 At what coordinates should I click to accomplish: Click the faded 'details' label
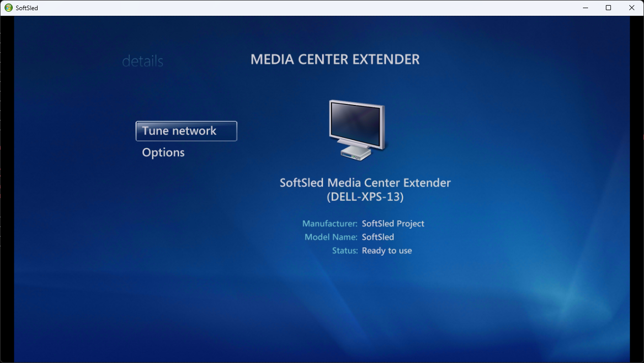[142, 61]
